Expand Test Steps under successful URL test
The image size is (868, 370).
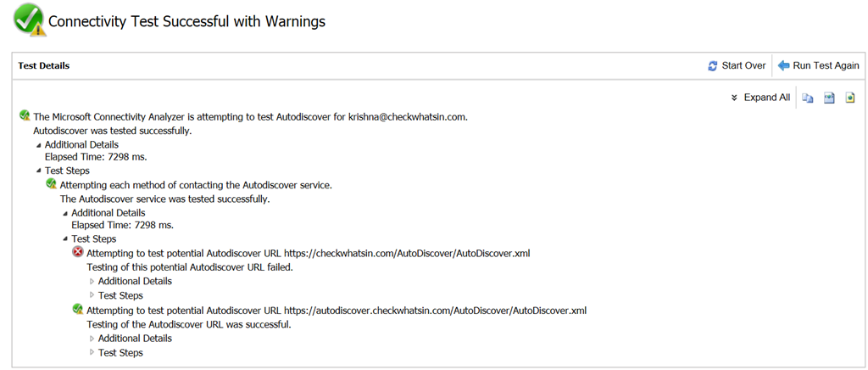tap(92, 353)
